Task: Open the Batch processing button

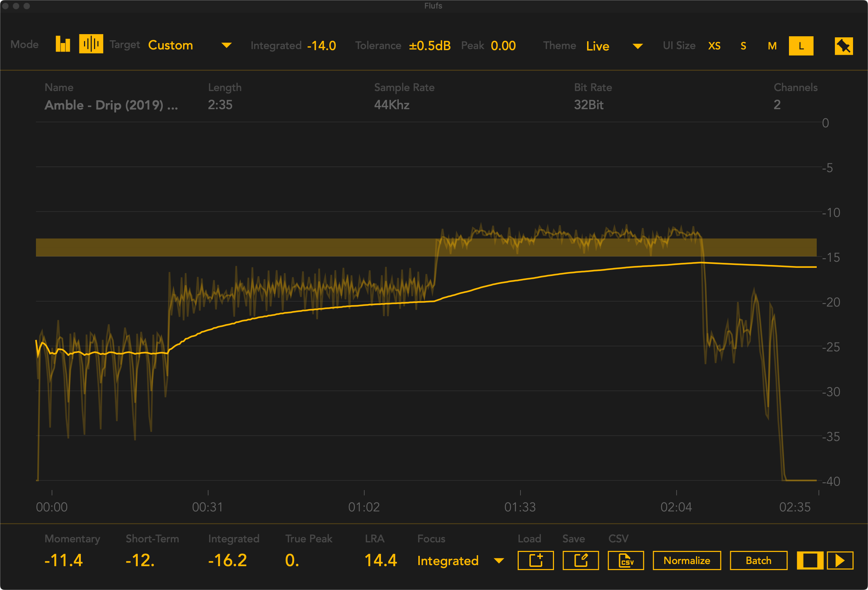Action: (x=758, y=560)
